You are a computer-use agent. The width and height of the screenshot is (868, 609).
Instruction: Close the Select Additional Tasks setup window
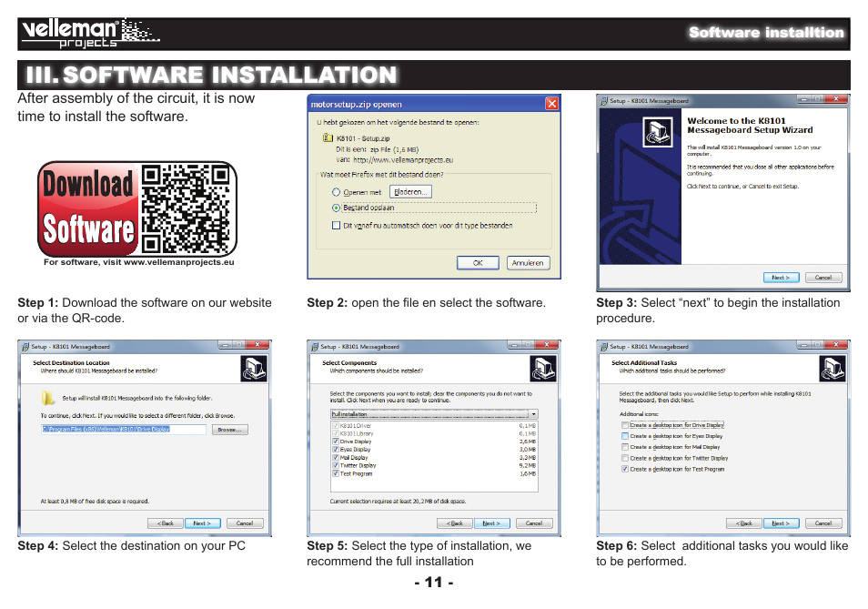(836, 345)
